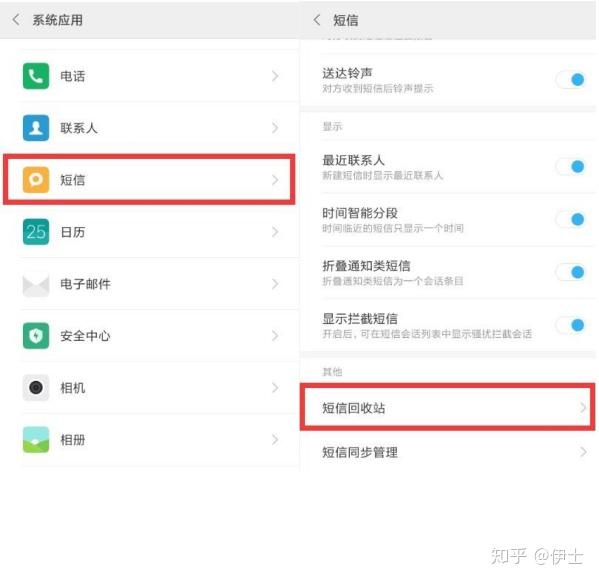The image size is (599, 581).
Task: Tap the 相机 camera lens icon
Action: coord(36,388)
